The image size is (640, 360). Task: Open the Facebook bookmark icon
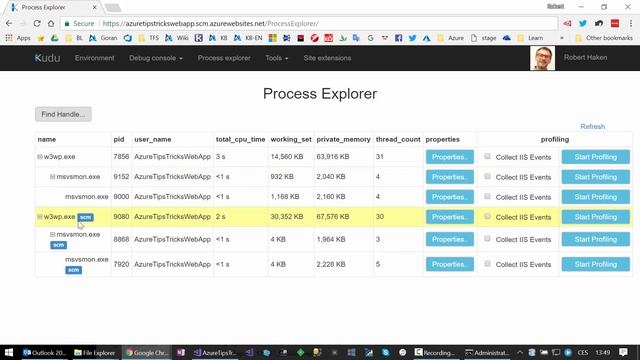[399, 38]
